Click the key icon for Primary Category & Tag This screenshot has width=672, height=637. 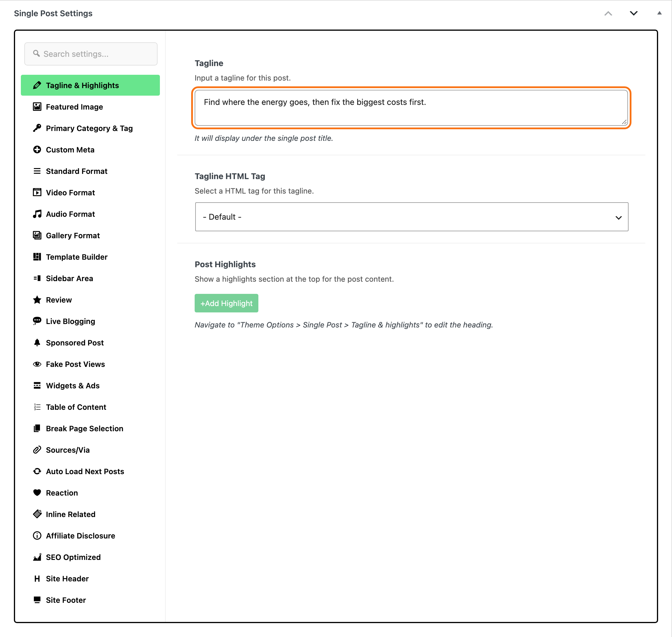click(37, 128)
